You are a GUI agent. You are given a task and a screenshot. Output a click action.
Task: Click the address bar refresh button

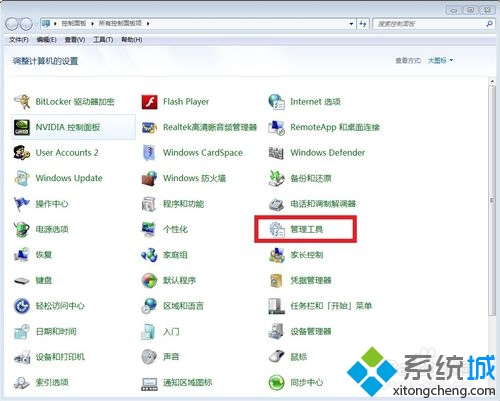coord(363,24)
